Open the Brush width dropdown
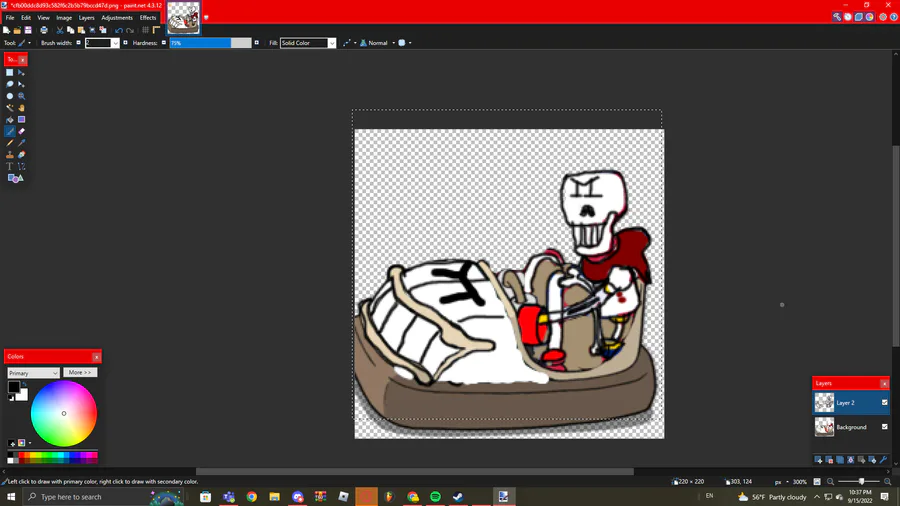The image size is (900, 506). 115,43
